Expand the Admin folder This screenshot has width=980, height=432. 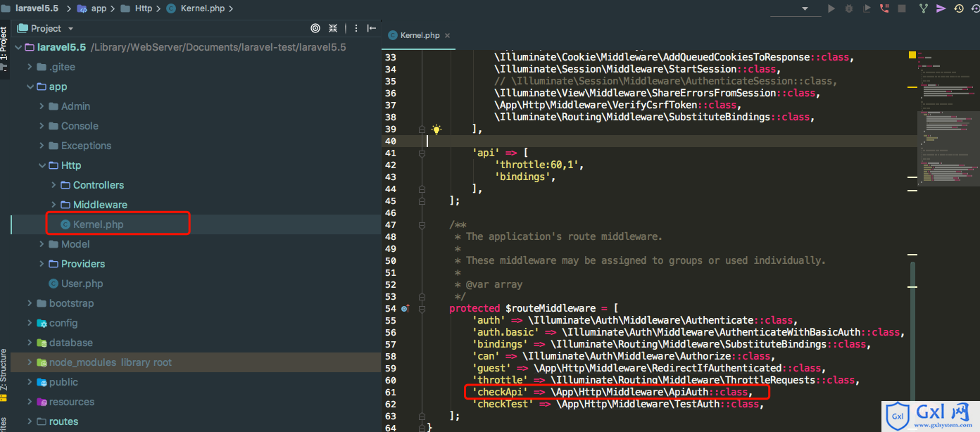point(42,106)
